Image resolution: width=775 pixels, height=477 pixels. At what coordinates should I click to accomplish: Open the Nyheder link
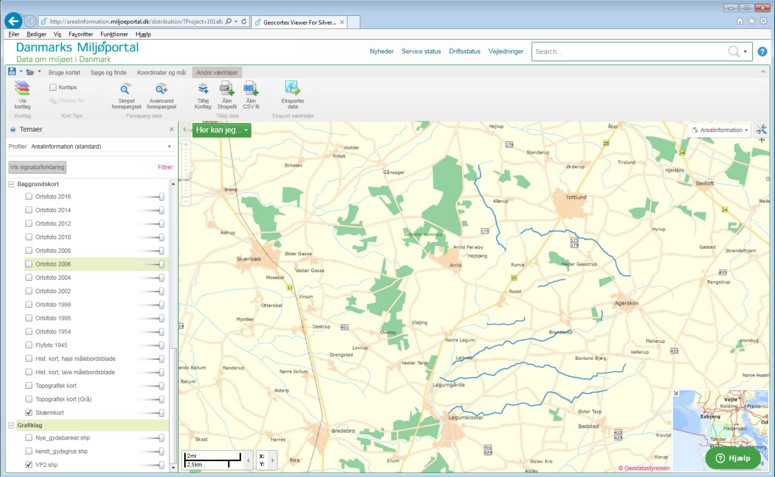click(382, 51)
